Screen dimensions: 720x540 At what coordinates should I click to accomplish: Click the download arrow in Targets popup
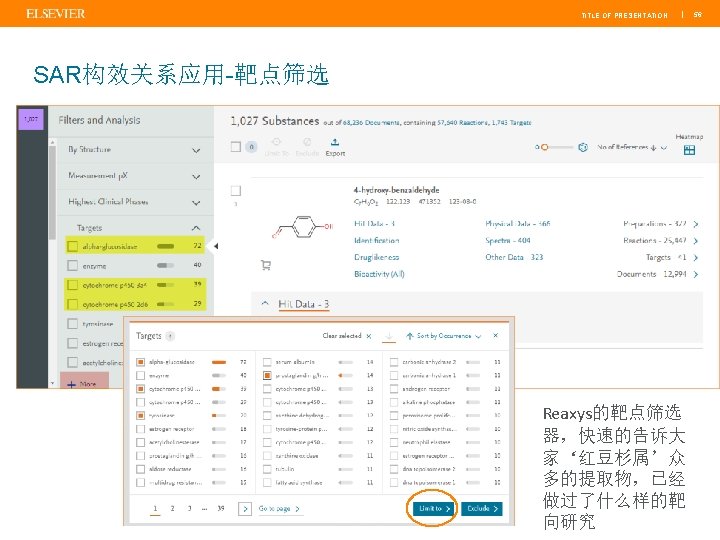[389, 337]
